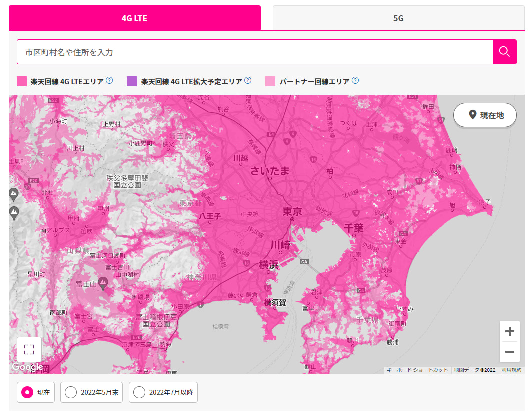Click the 川越 city label

[x=241, y=158]
